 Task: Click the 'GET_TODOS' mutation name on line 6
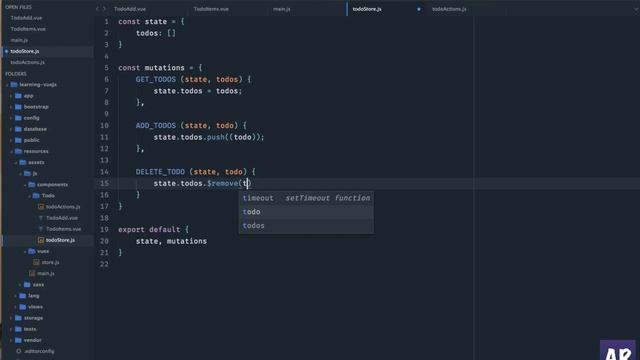156,79
